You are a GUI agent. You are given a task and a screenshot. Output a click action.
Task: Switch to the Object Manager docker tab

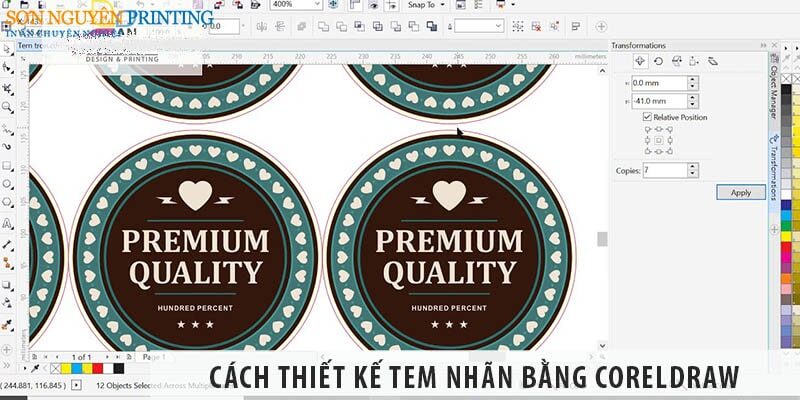pos(773,86)
